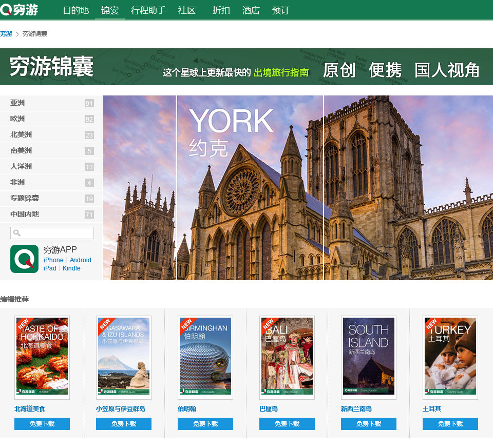
Task: Open 目的地 in top navigation
Action: click(76, 10)
